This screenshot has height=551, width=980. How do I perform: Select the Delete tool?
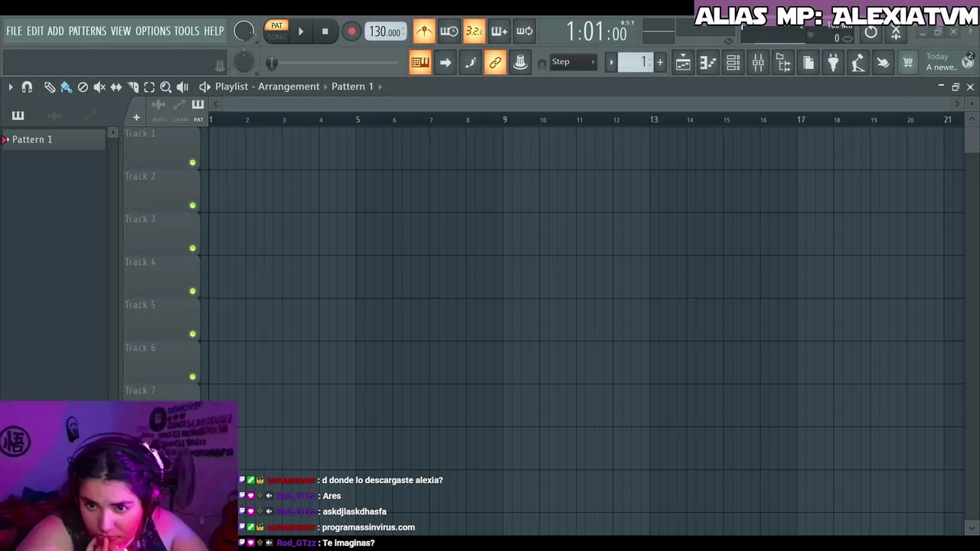pos(83,87)
